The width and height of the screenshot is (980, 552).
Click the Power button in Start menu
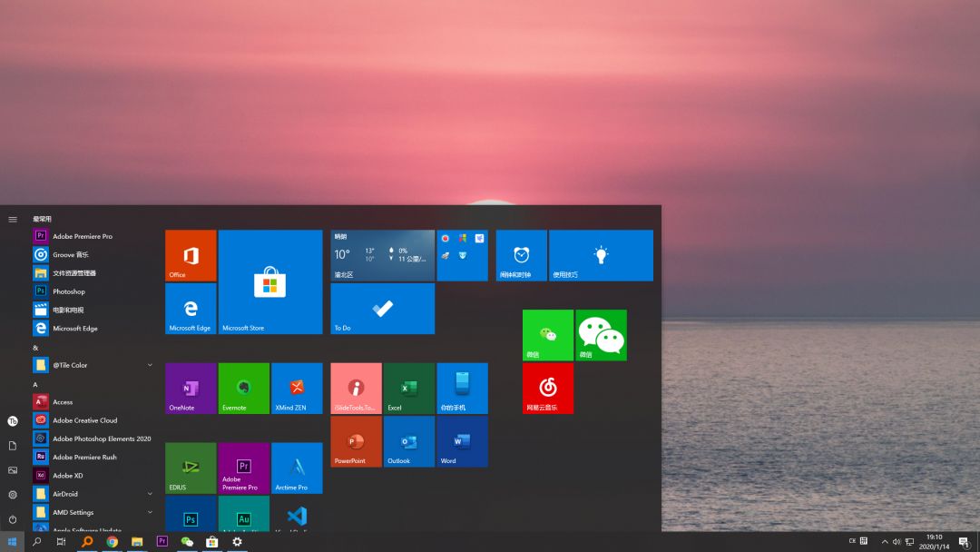(x=13, y=519)
